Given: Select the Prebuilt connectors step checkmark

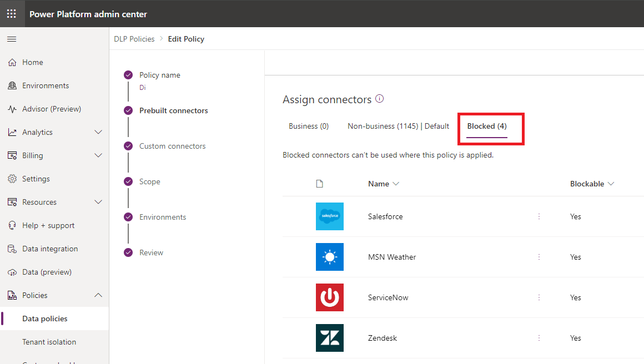Looking at the screenshot, I should tap(128, 110).
